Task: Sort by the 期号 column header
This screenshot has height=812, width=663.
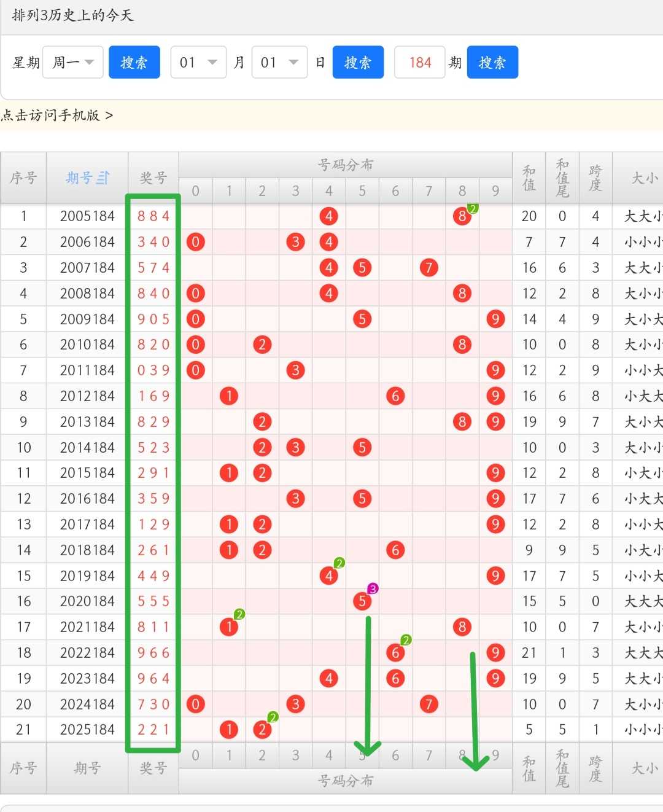Action: tap(87, 178)
